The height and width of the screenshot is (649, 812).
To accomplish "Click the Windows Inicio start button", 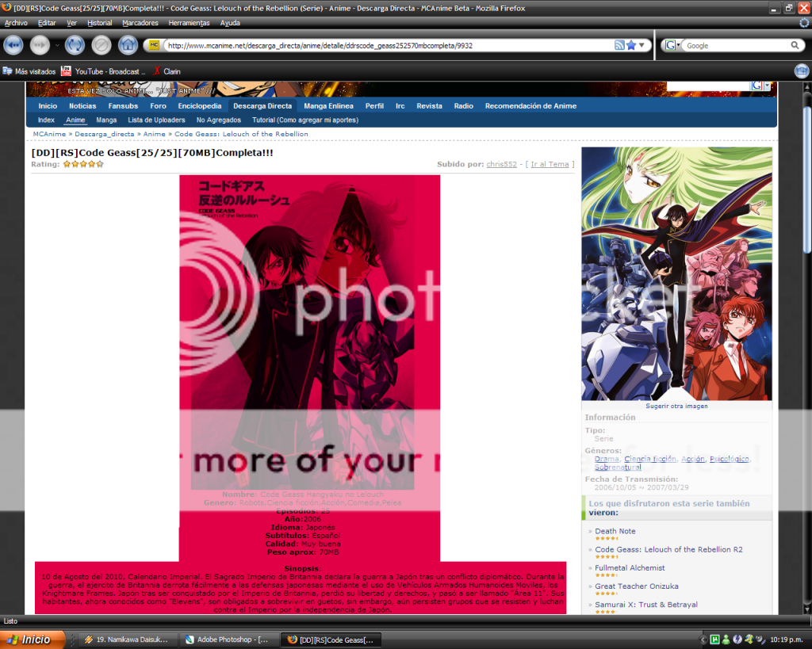I will pos(33,639).
